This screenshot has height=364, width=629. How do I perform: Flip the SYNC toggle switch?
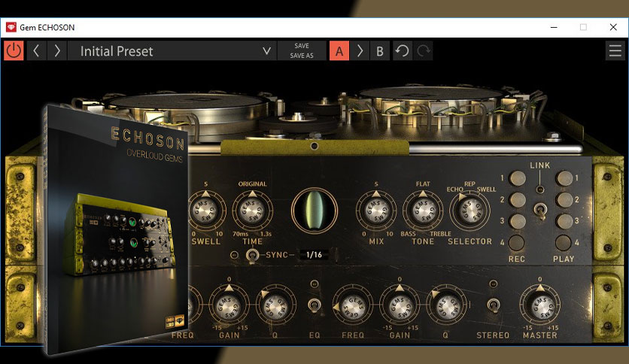[252, 256]
